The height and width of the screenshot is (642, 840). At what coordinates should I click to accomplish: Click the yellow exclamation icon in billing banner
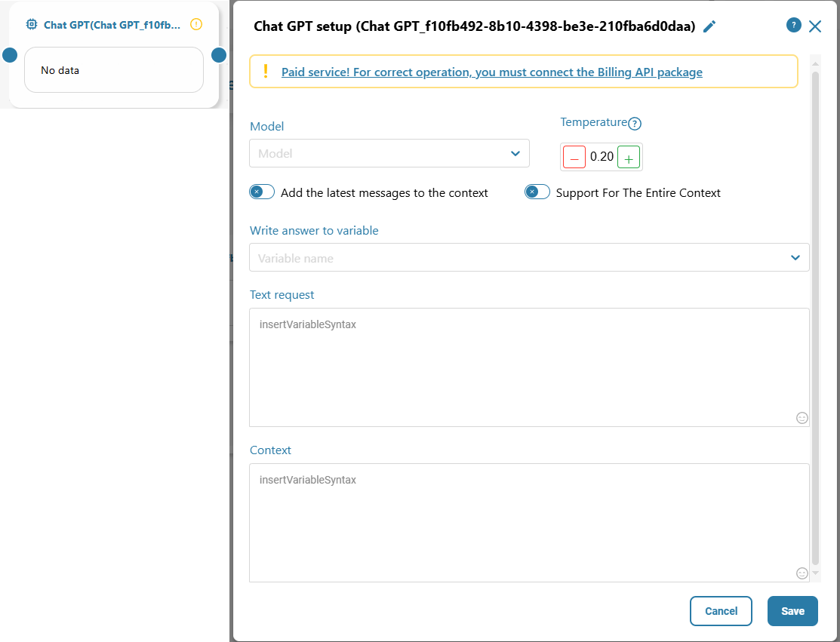pos(266,71)
